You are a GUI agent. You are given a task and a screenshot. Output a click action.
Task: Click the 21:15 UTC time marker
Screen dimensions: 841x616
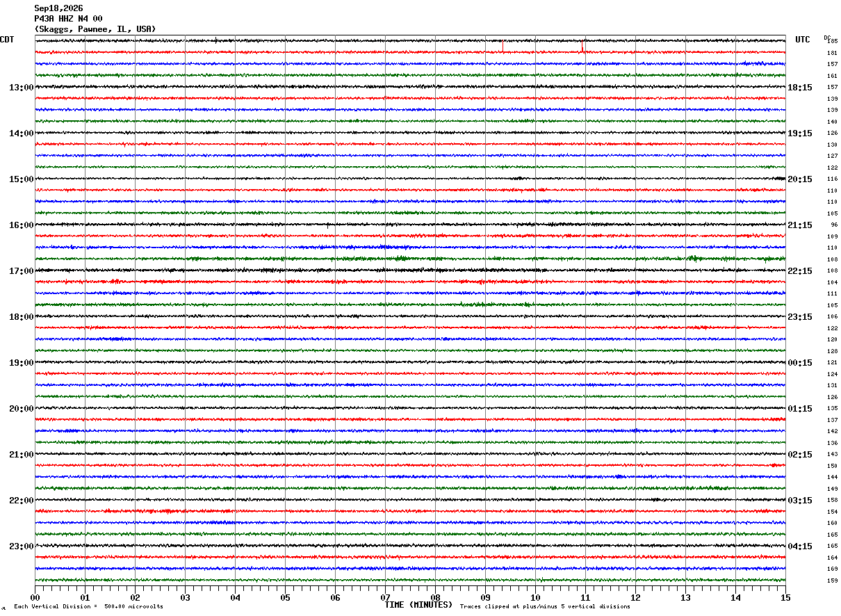[x=800, y=225]
